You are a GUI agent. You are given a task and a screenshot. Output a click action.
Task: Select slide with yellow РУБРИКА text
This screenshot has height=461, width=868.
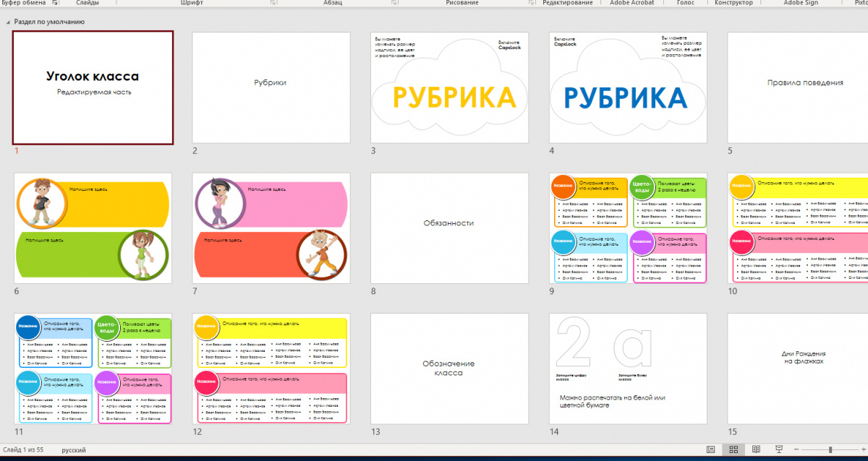pos(450,87)
